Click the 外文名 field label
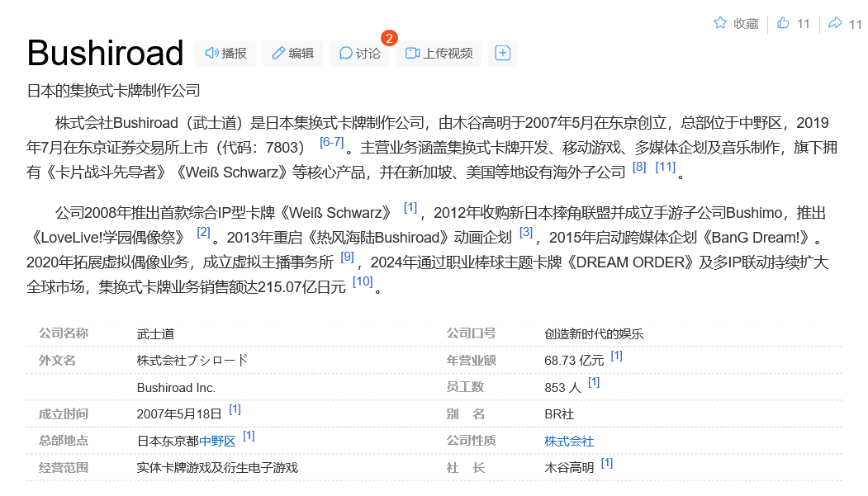Screen dimensions: 868x496 57,361
